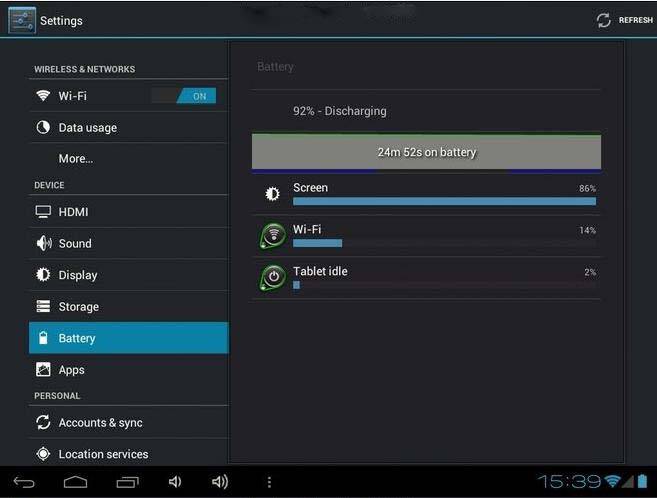This screenshot has height=498, width=657.
Task: Open the Apps settings icon
Action: point(43,370)
